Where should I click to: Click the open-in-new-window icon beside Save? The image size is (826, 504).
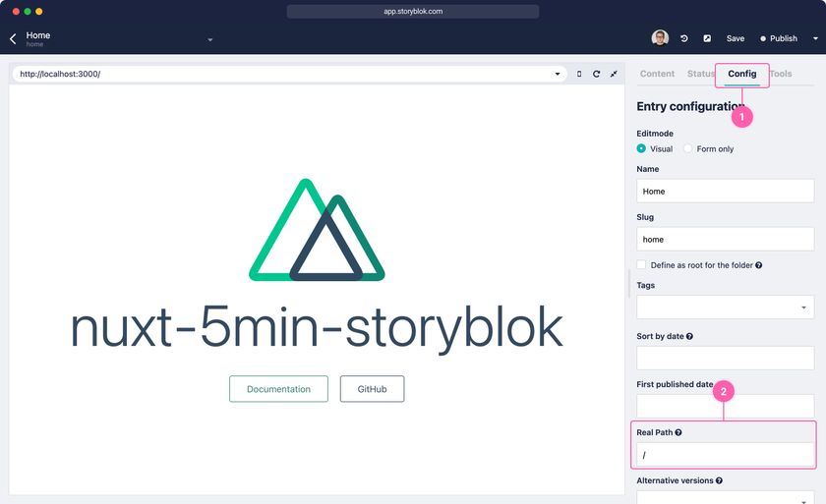pyautogui.click(x=707, y=38)
